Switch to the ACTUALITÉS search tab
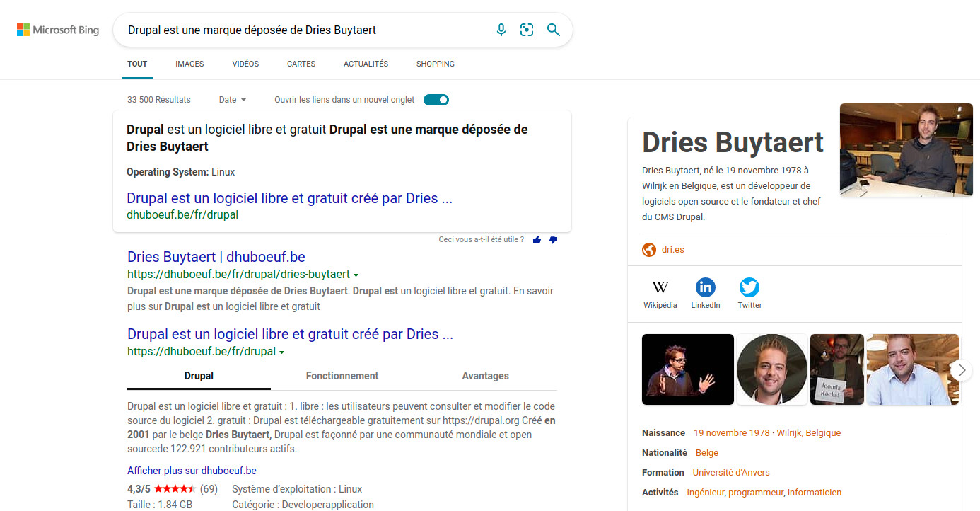This screenshot has width=980, height=511. 366,64
